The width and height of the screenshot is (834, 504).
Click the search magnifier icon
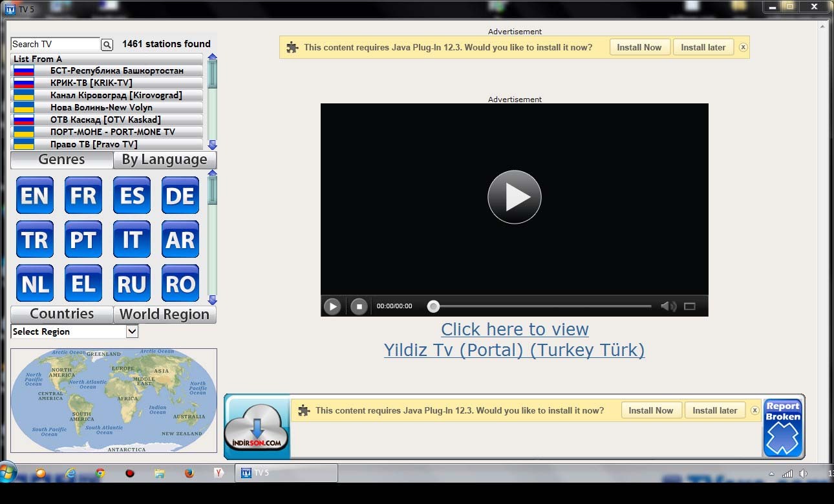coord(107,45)
